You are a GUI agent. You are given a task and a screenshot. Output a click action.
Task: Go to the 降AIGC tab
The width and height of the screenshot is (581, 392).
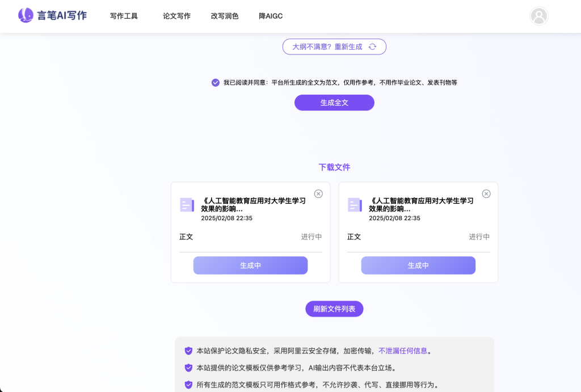[271, 16]
